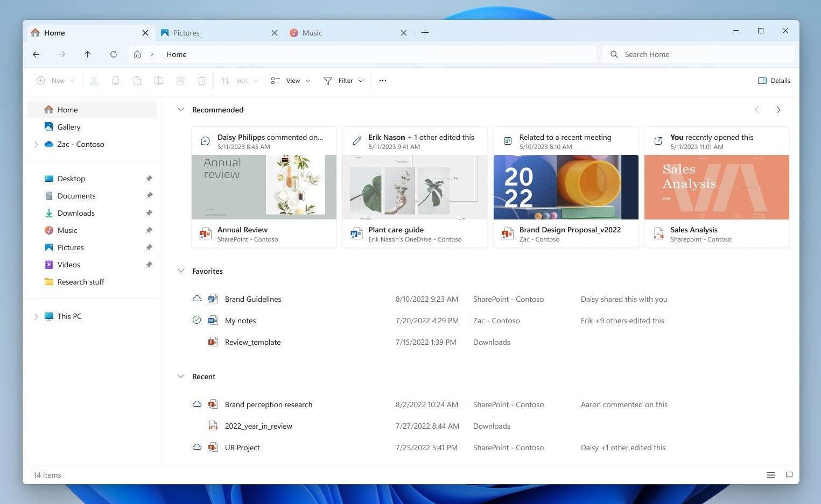Expand This PC in the sidebar

point(36,316)
